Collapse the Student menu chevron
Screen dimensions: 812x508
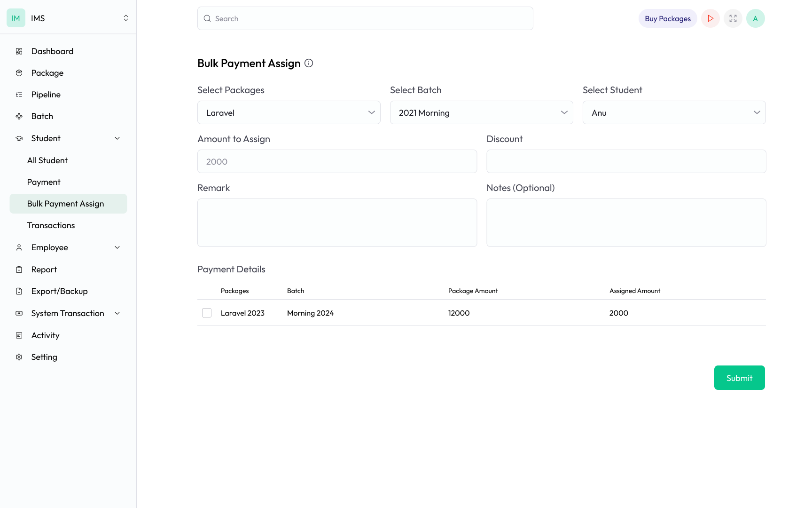point(117,138)
